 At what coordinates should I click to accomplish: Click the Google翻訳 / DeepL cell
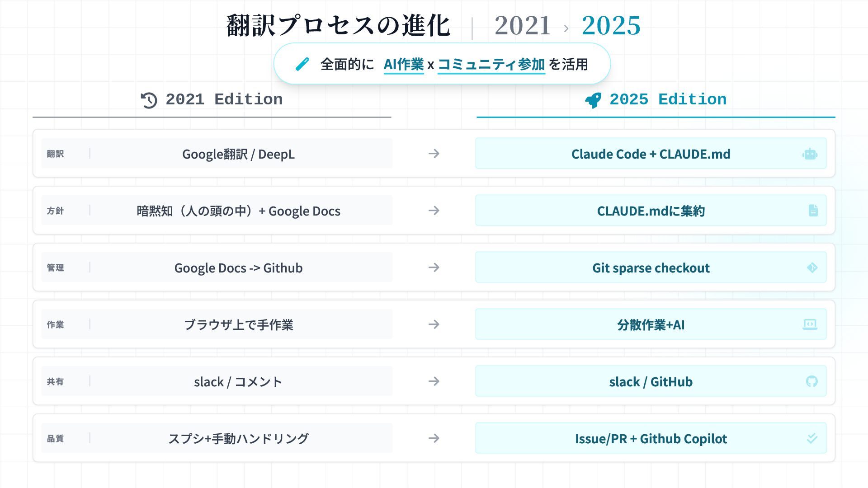click(238, 154)
